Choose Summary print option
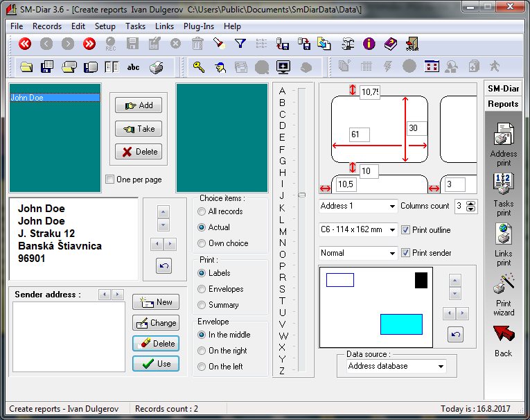This screenshot has height=420, width=530. coord(202,305)
